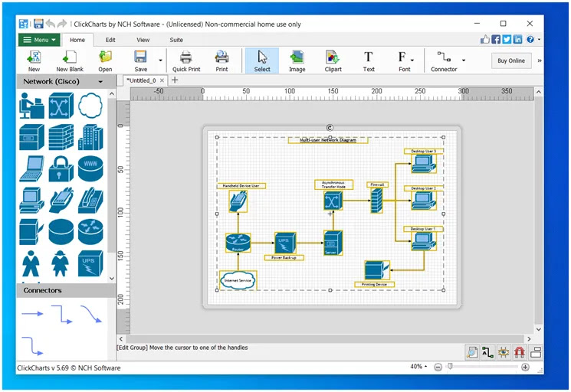Select the Connector tool
The height and width of the screenshot is (392, 571).
pyautogui.click(x=444, y=60)
